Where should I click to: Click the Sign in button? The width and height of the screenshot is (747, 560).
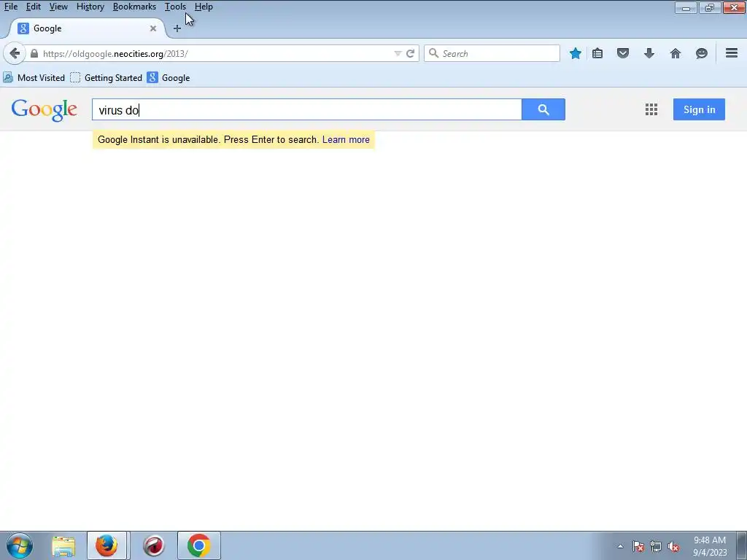pyautogui.click(x=699, y=109)
